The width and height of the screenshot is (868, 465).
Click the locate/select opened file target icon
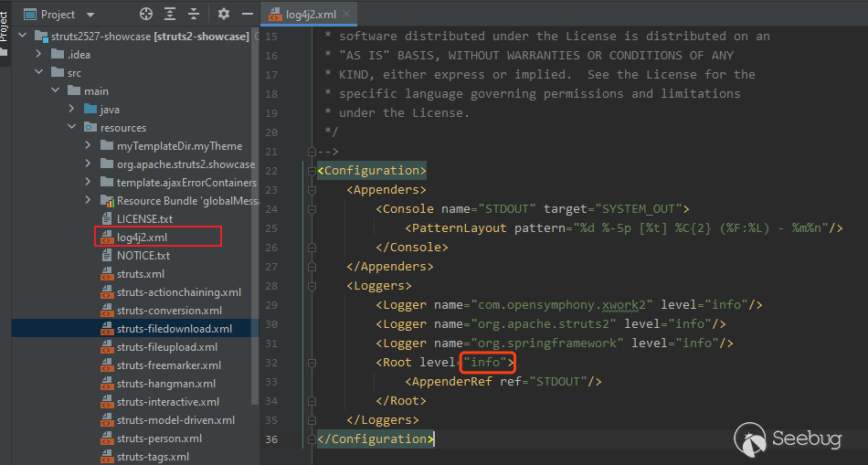coord(146,14)
